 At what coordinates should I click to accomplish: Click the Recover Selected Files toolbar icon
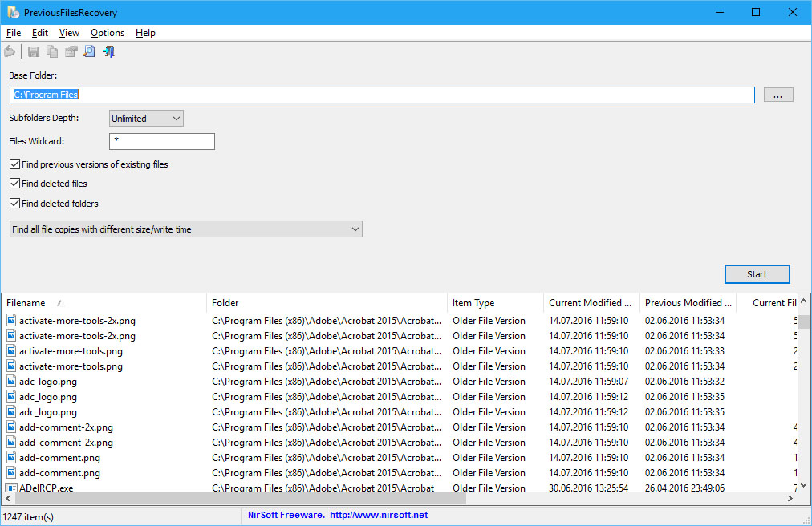click(10, 51)
